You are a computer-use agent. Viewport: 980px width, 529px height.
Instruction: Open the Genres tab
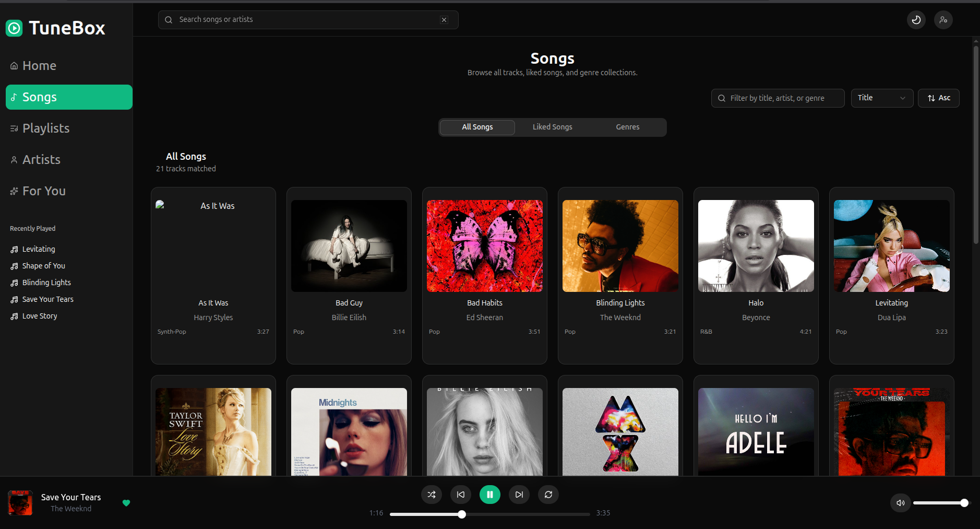point(627,127)
